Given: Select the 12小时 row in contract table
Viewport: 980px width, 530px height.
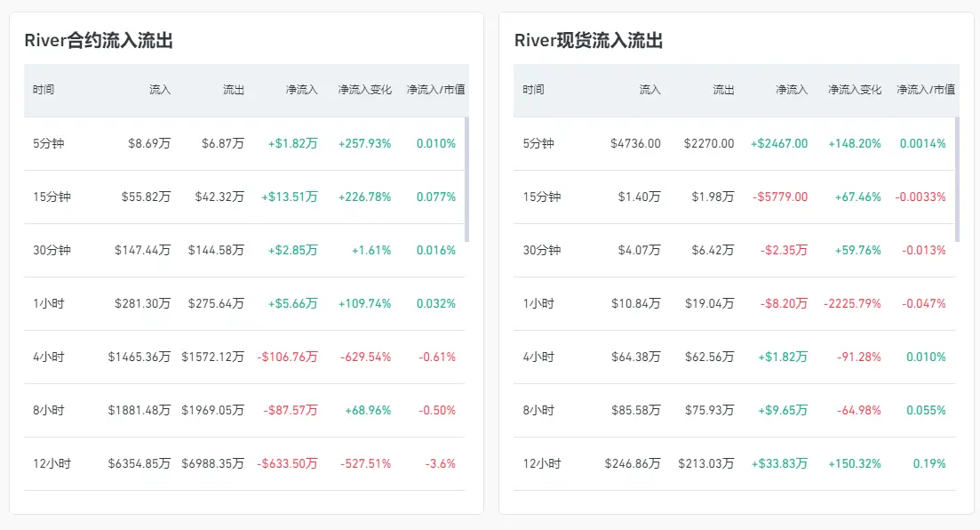Looking at the screenshot, I should [x=244, y=463].
